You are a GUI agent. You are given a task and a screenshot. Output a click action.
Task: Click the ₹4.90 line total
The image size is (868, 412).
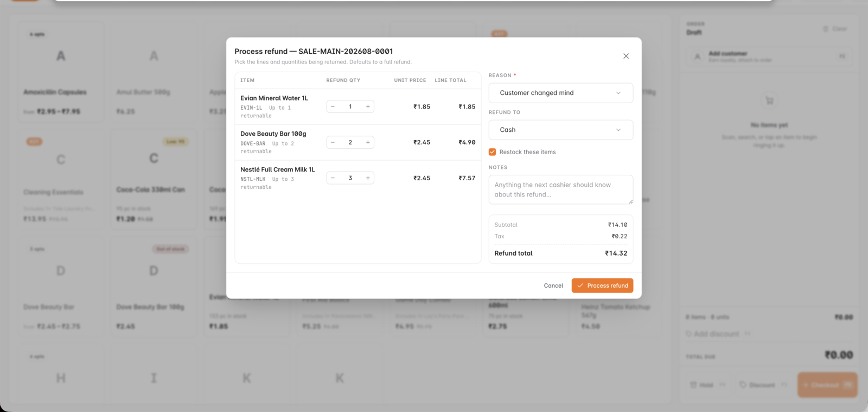click(x=467, y=142)
